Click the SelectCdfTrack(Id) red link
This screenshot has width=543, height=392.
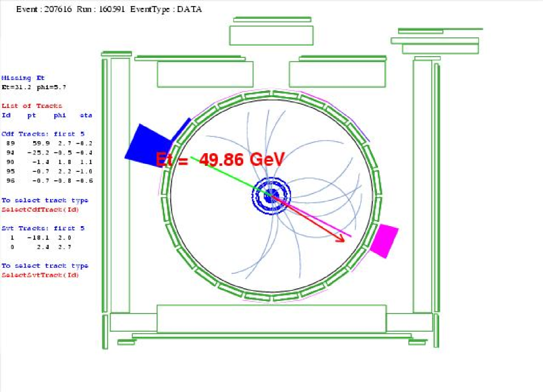[40, 209]
